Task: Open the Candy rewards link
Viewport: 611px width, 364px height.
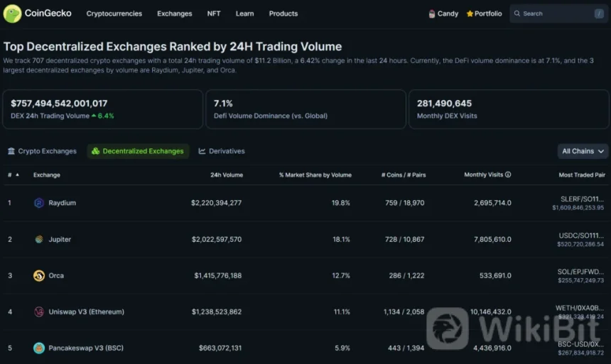Action: tap(443, 13)
